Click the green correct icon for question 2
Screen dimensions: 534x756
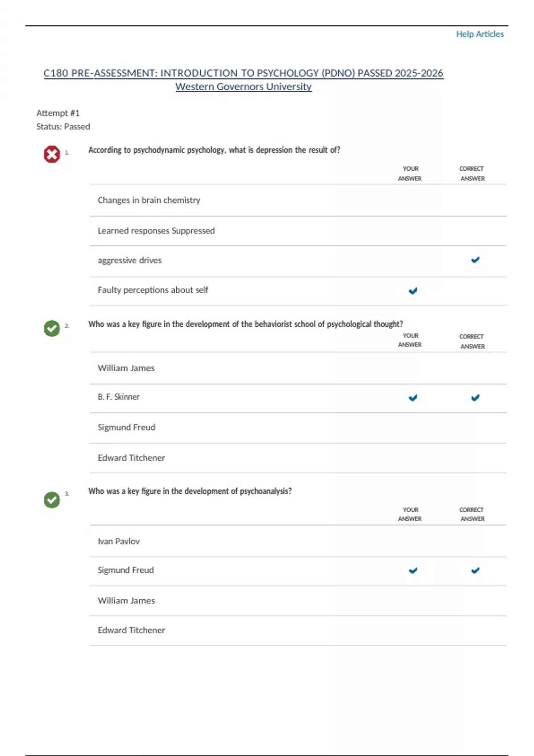(52, 328)
